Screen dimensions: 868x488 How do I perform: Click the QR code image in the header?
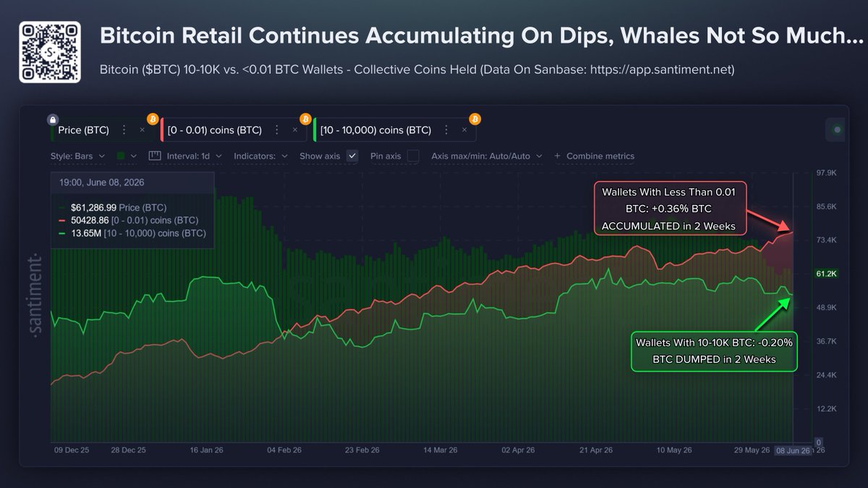coord(50,52)
